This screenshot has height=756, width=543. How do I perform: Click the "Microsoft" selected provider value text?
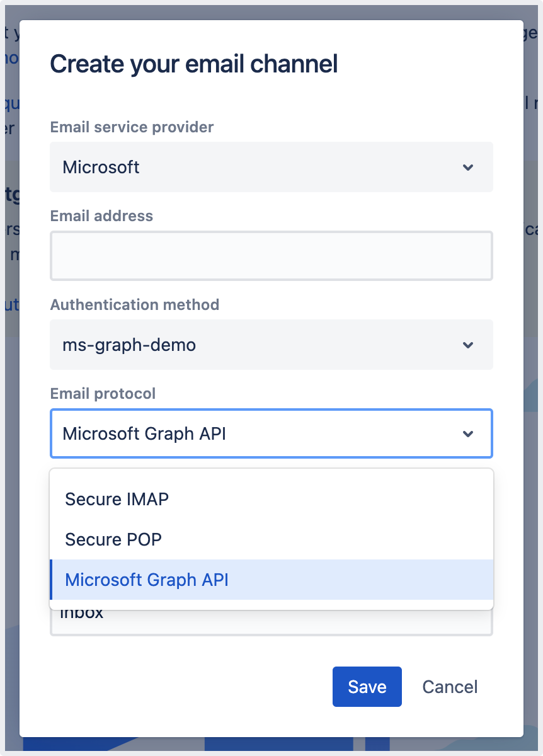(x=101, y=167)
